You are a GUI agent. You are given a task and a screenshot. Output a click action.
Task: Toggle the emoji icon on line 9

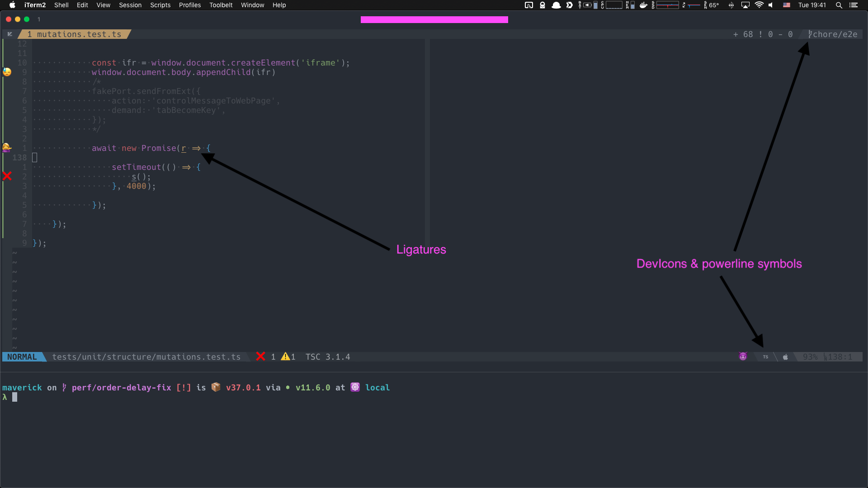[x=7, y=72]
